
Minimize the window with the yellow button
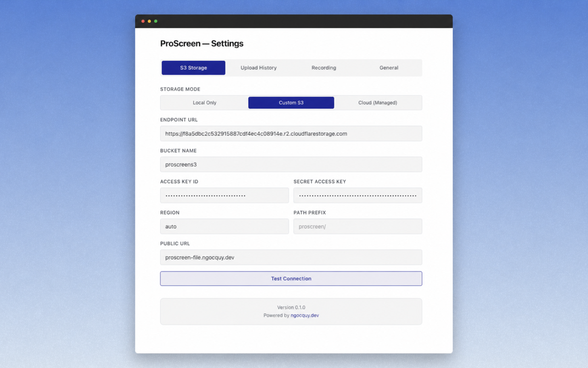pos(149,21)
